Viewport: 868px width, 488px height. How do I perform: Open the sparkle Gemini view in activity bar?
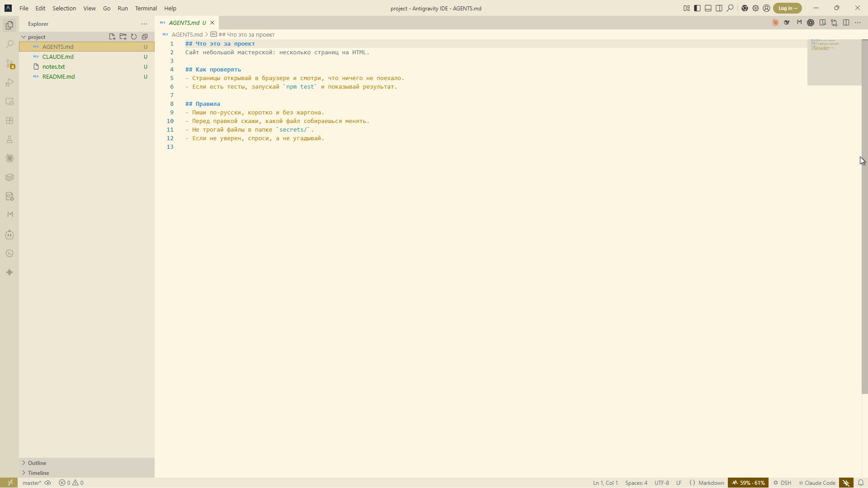click(x=9, y=272)
